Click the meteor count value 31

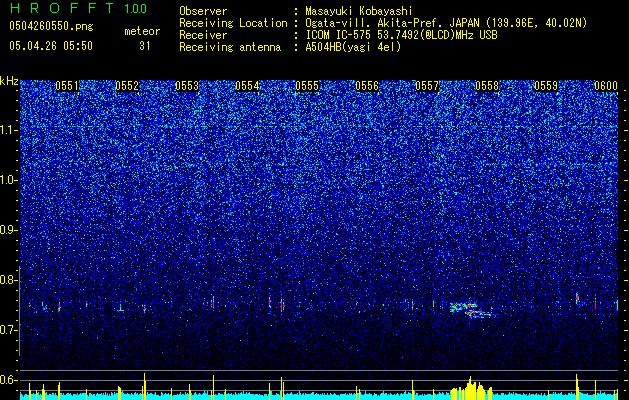(x=145, y=46)
